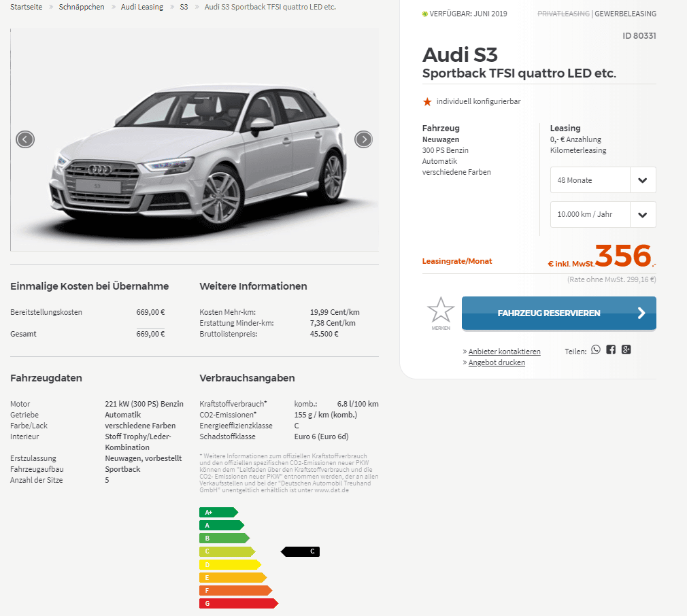Click the green A+ efficiency bar
The height and width of the screenshot is (616, 687).
tap(218, 512)
